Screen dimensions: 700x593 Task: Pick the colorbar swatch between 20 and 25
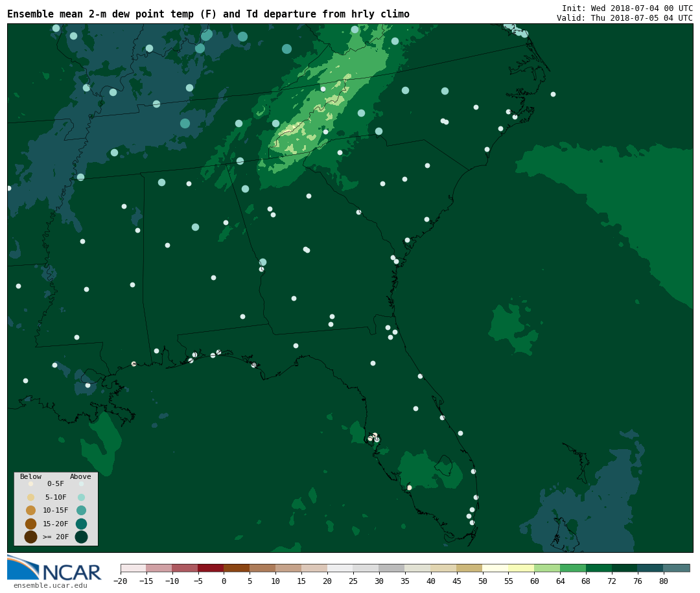340,568
